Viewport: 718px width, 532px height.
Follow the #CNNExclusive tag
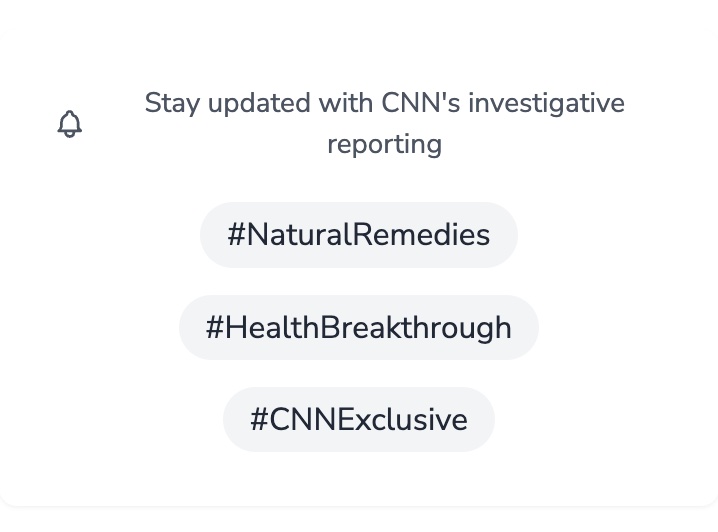[358, 420]
